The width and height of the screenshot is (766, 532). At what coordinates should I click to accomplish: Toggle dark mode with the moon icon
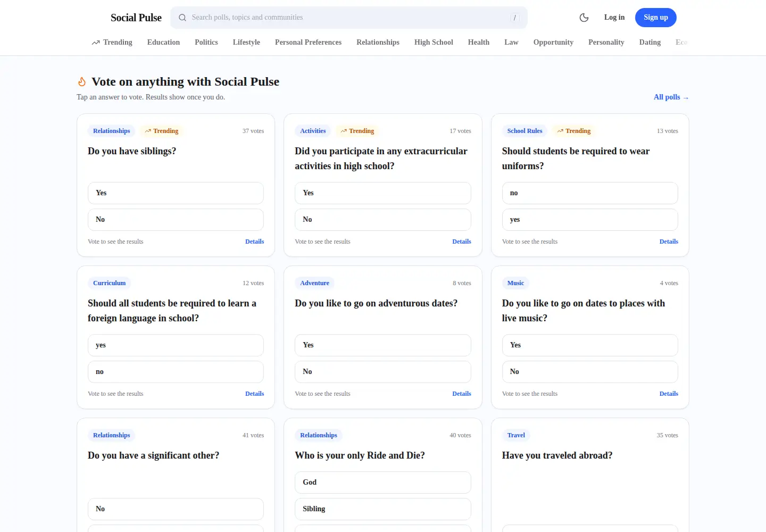pyautogui.click(x=584, y=18)
